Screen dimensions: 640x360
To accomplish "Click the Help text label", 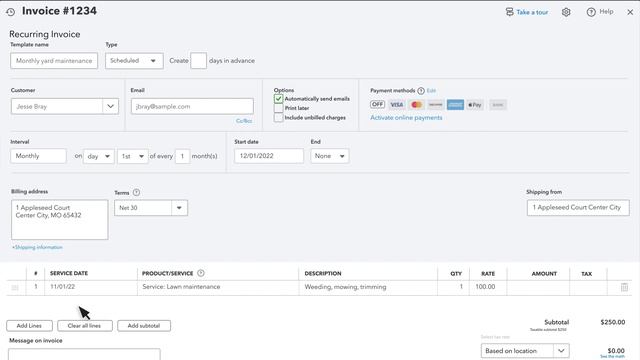I will [x=606, y=12].
